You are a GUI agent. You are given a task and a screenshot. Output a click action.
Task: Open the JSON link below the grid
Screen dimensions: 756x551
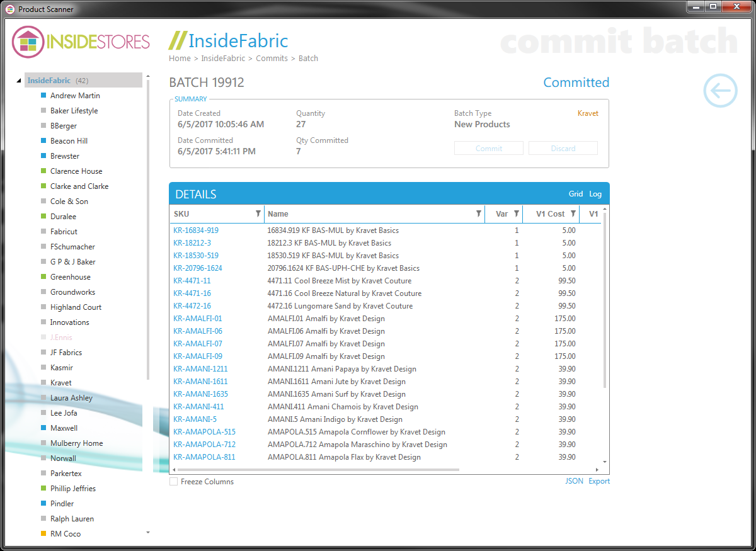(x=574, y=481)
